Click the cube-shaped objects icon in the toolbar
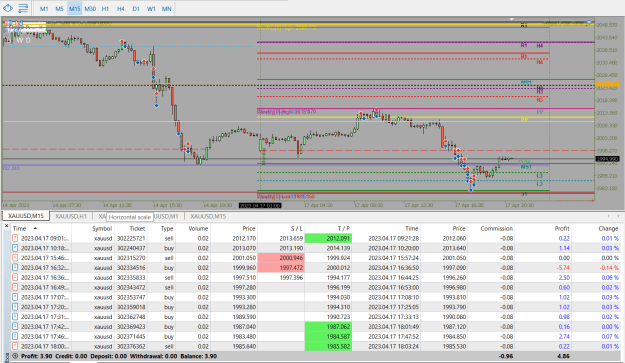625x363 pixels. [x=7, y=8]
